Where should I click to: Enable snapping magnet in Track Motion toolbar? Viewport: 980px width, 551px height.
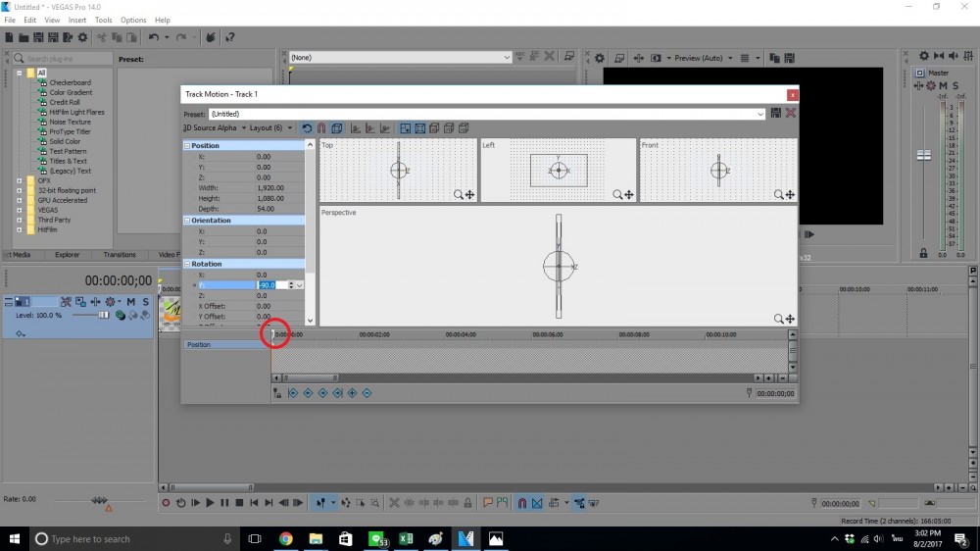[x=320, y=128]
